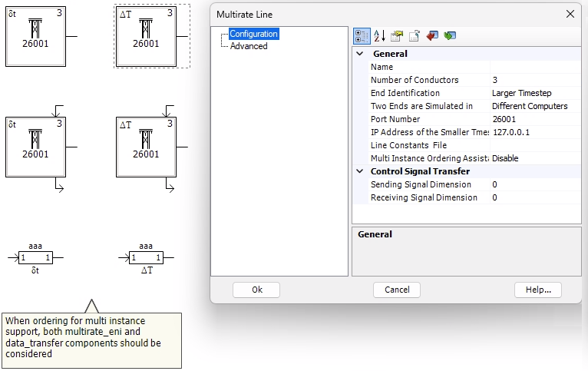Select the Receiving Signal Dimension label

(x=424, y=197)
